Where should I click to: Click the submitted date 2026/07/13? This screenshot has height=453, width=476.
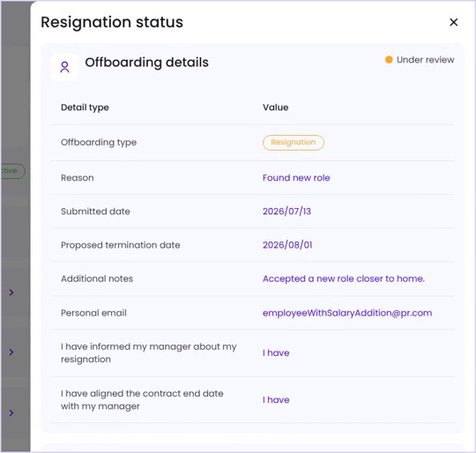click(286, 212)
